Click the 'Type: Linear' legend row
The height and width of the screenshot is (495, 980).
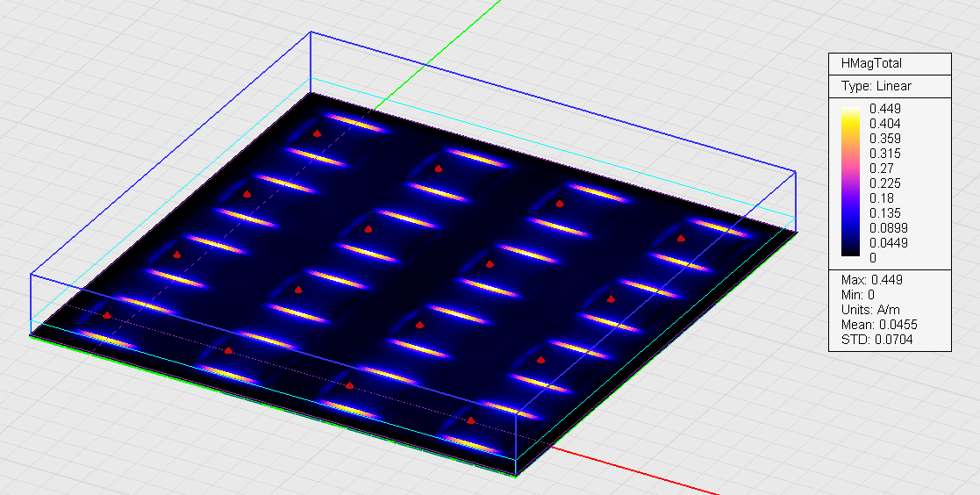click(876, 86)
